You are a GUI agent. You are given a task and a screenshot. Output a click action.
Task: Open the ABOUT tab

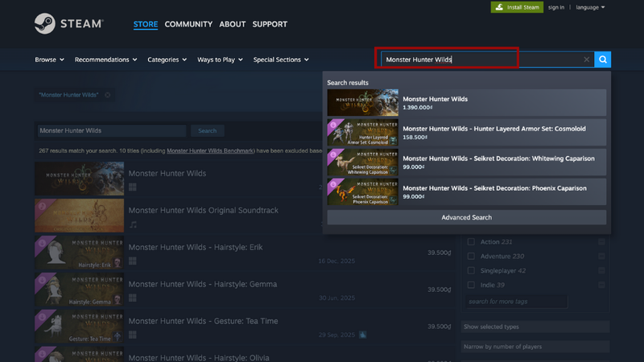coord(233,24)
